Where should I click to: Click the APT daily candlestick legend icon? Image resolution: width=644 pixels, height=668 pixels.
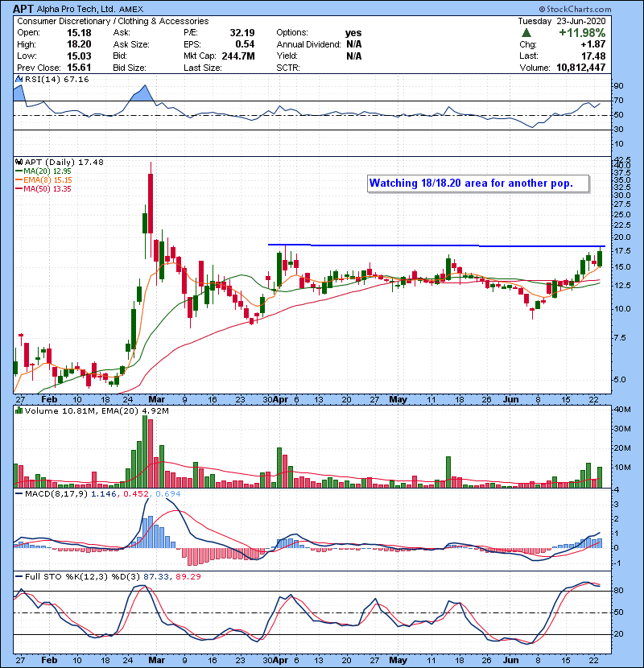[x=19, y=163]
